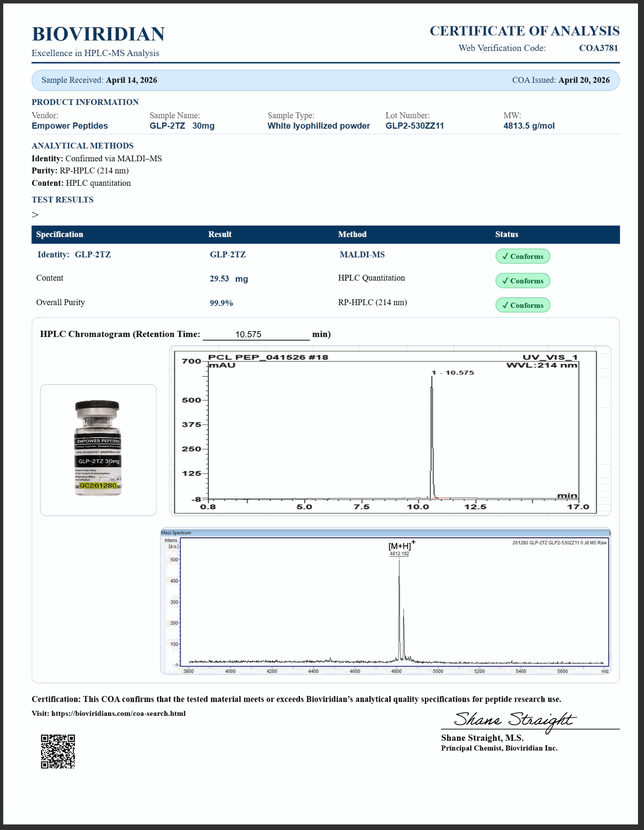Click the TEST RESULTS section heading
The height and width of the screenshot is (830, 644).
[62, 200]
